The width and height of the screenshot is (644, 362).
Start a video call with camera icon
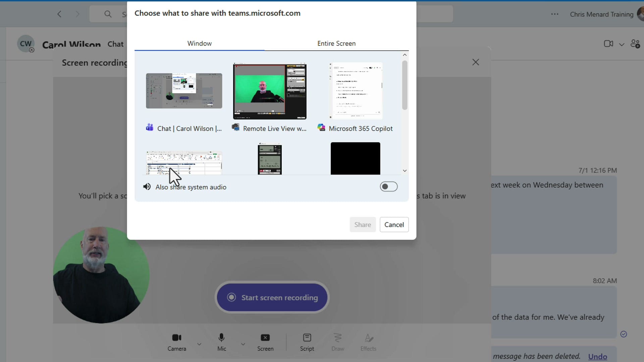608,44
